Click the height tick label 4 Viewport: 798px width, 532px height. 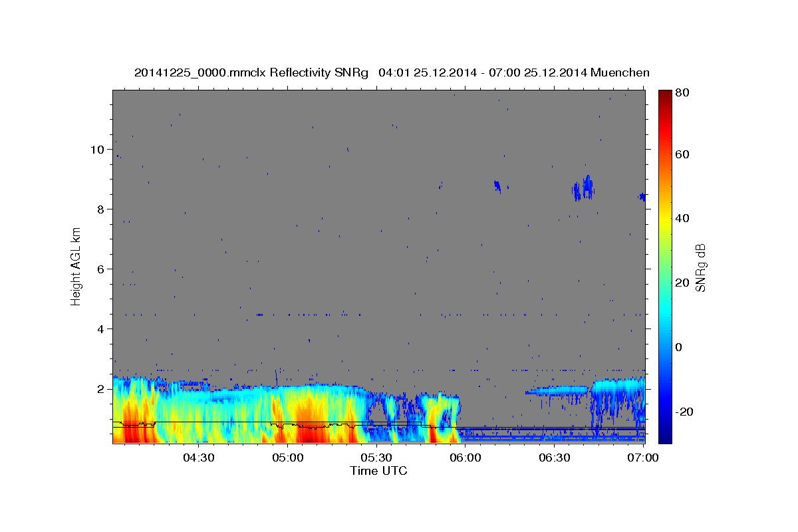100,329
